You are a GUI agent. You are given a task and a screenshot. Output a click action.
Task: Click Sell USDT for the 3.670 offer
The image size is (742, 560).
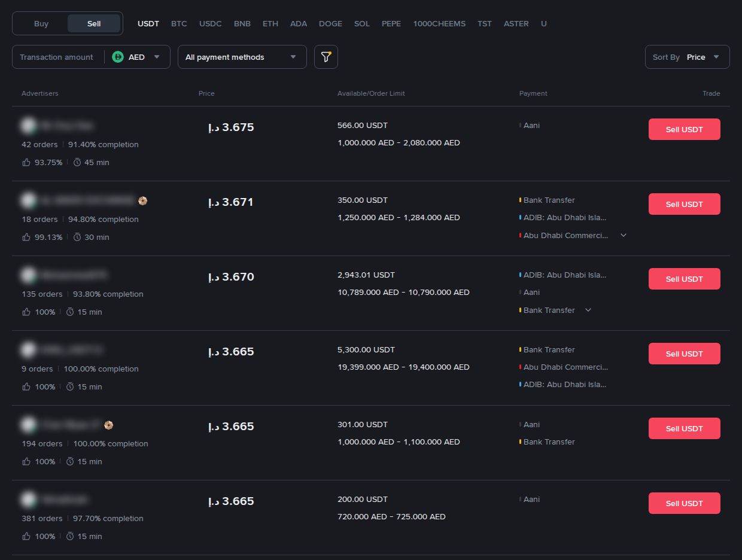(x=684, y=279)
